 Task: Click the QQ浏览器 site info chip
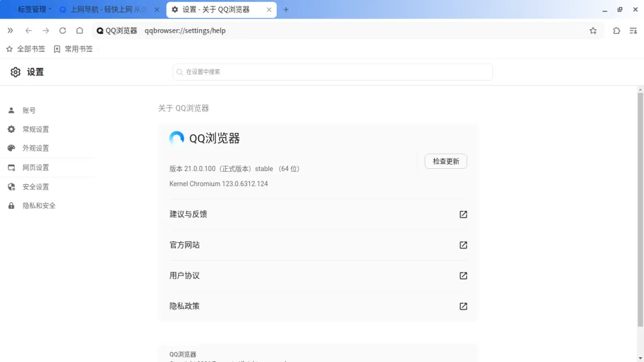pyautogui.click(x=117, y=30)
